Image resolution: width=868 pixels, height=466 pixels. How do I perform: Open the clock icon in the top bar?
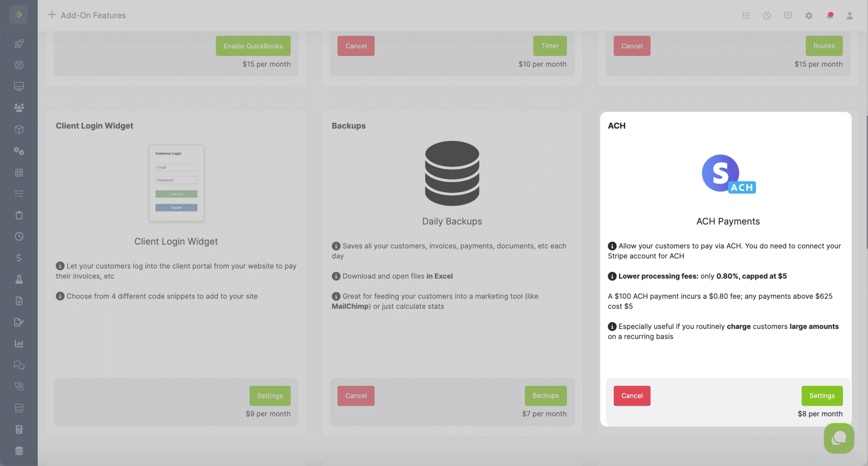pyautogui.click(x=767, y=15)
